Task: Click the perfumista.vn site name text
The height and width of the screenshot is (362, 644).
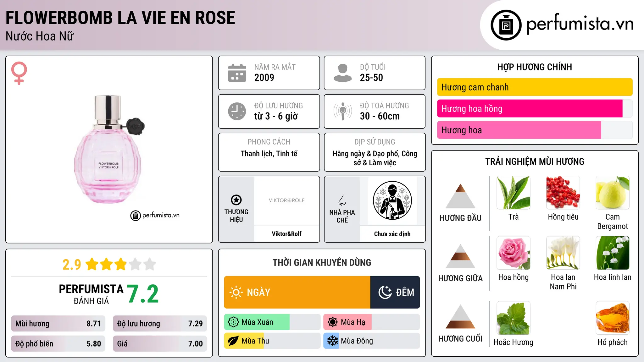Action: [580, 24]
